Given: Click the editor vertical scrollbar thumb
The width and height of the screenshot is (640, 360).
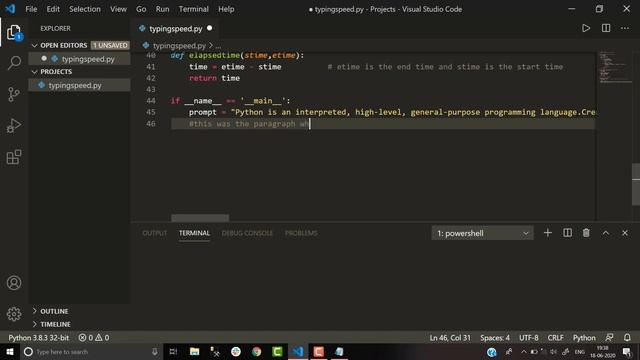Looking at the screenshot, I should point(636,184).
